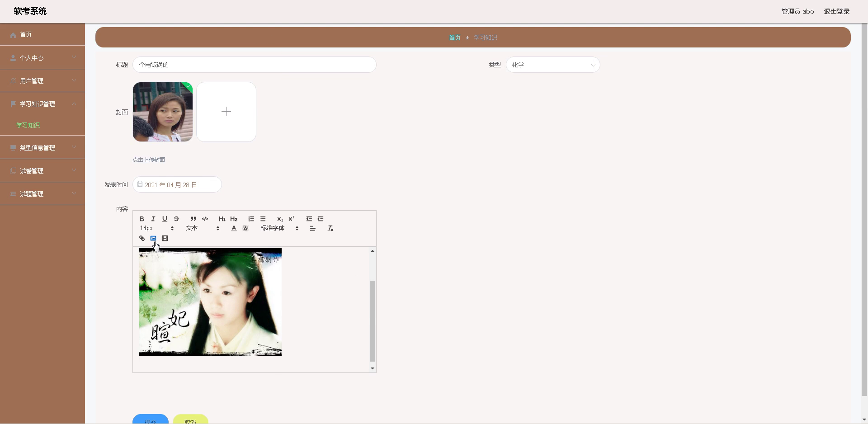
Task: Open the text color picker
Action: click(x=234, y=228)
